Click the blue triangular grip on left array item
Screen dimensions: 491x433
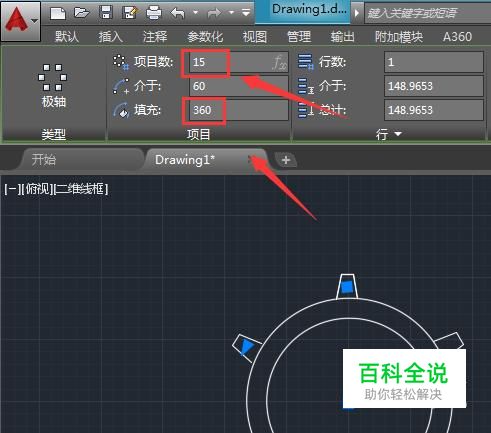pyautogui.click(x=246, y=347)
